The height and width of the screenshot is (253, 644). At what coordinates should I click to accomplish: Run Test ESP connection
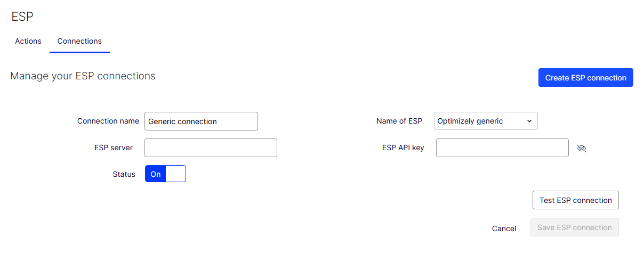coord(575,200)
